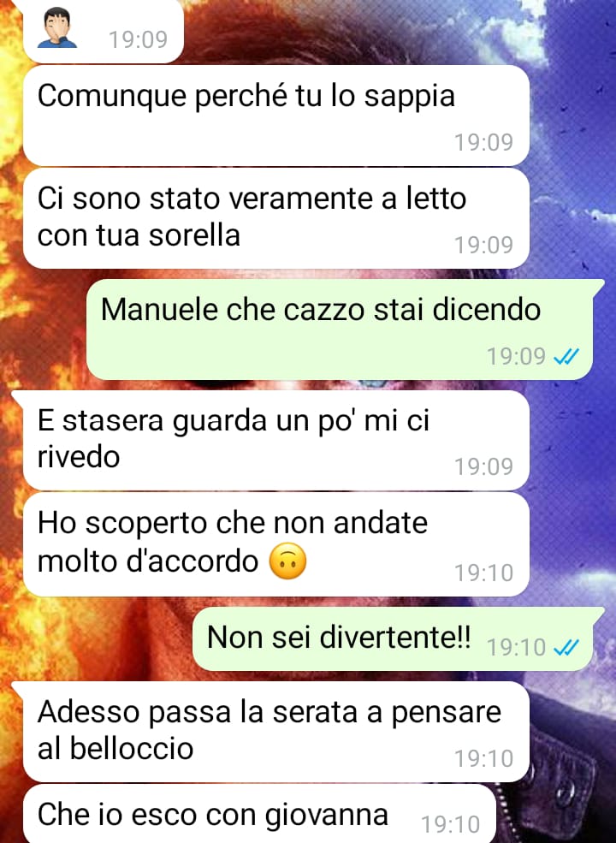Viewport: 616px width, 843px height.
Task: Select message 'Comunque perché tu lo sappia'
Action: point(276,115)
